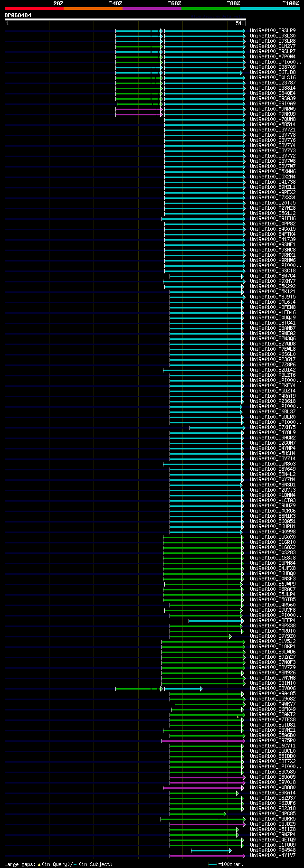Select the UniRef100_P23618 entry

coord(273,401)
